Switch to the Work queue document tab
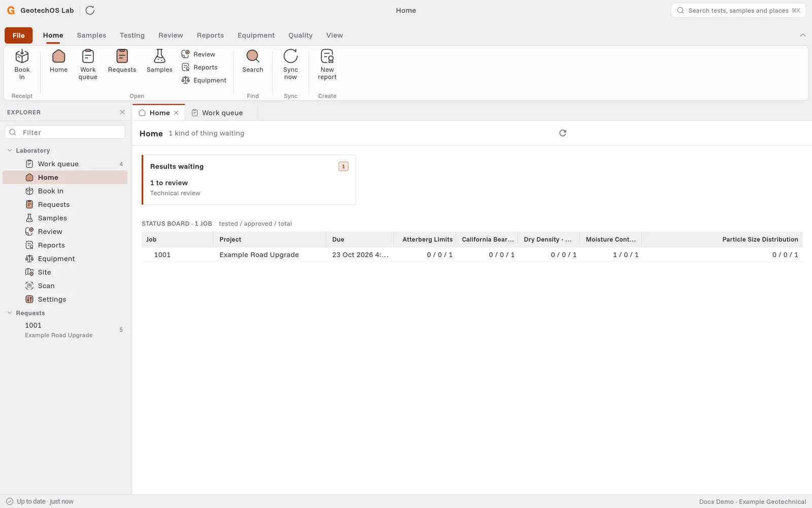 tap(222, 113)
